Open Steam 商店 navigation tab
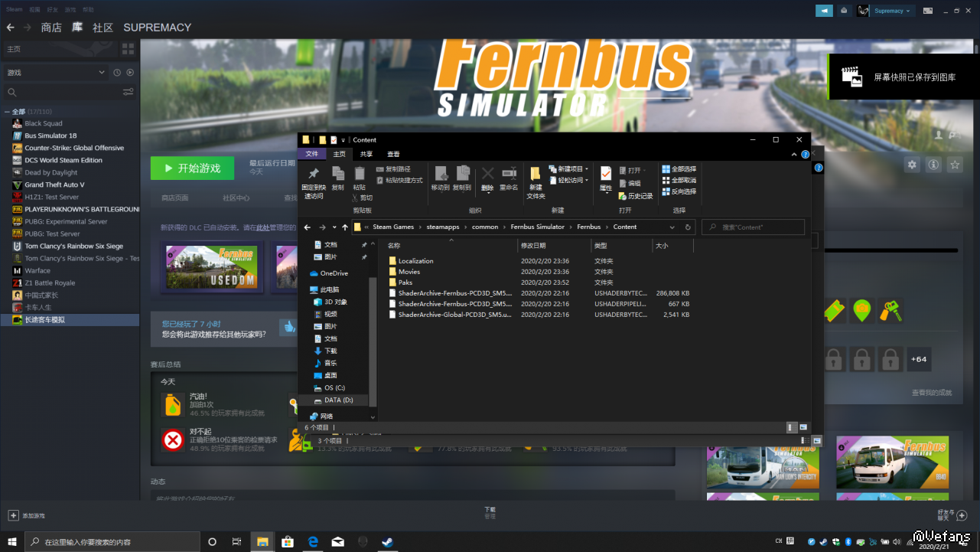Screen dimensions: 980x552 (x=51, y=28)
